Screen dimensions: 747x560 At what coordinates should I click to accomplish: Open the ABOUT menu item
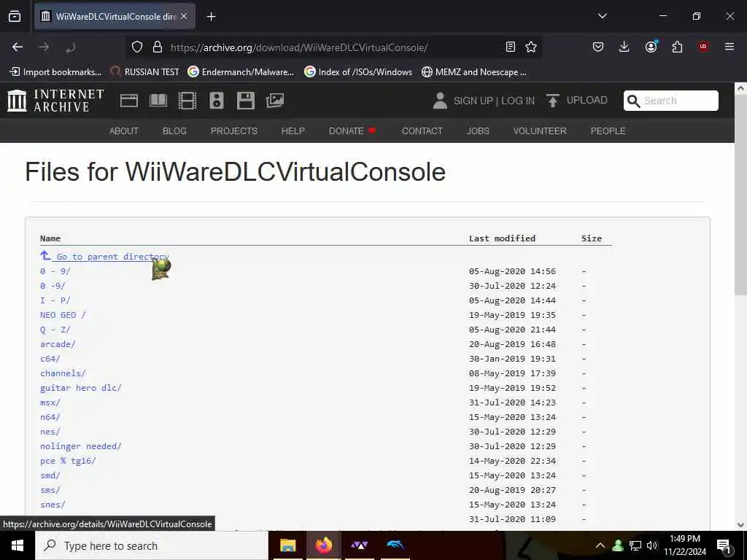pos(124,131)
